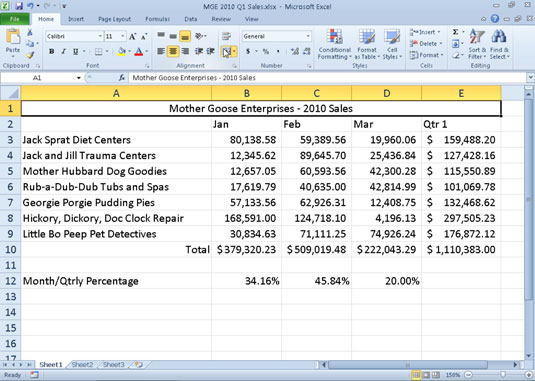Click the Orientation text-angle icon
This screenshot has width=535, height=381.
tap(199, 36)
